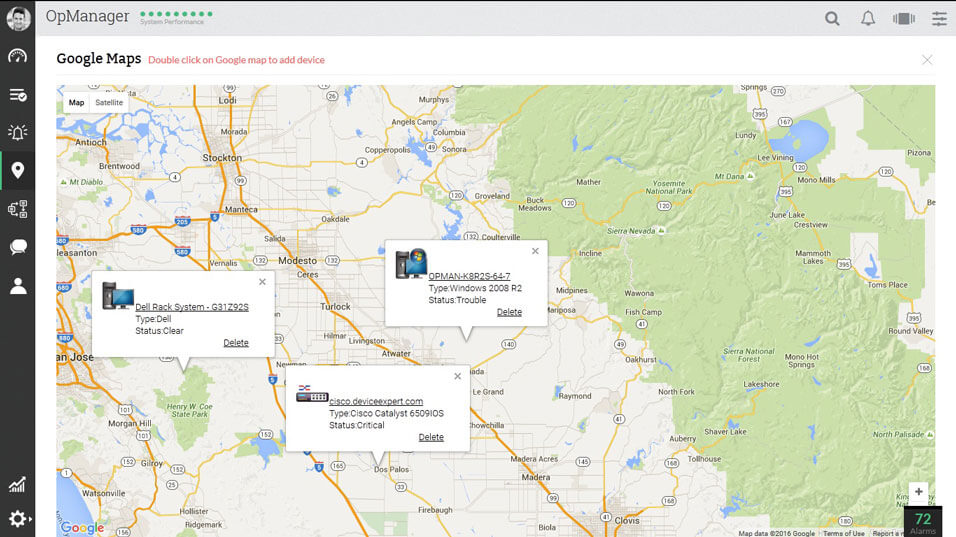The width and height of the screenshot is (956, 537).
Task: Open the notifications bell icon
Action: click(x=868, y=18)
